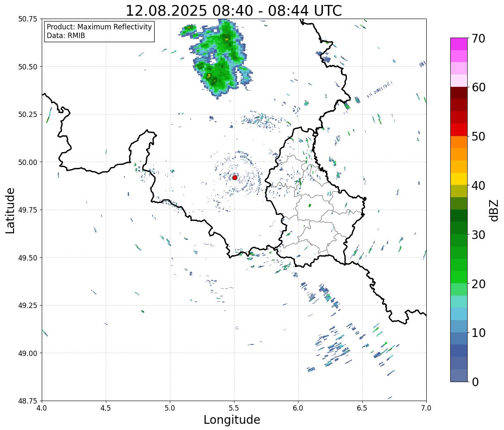Screen dimensions: 504x430
Task: Click the longitude tick label 6.5
Action: 362,408
